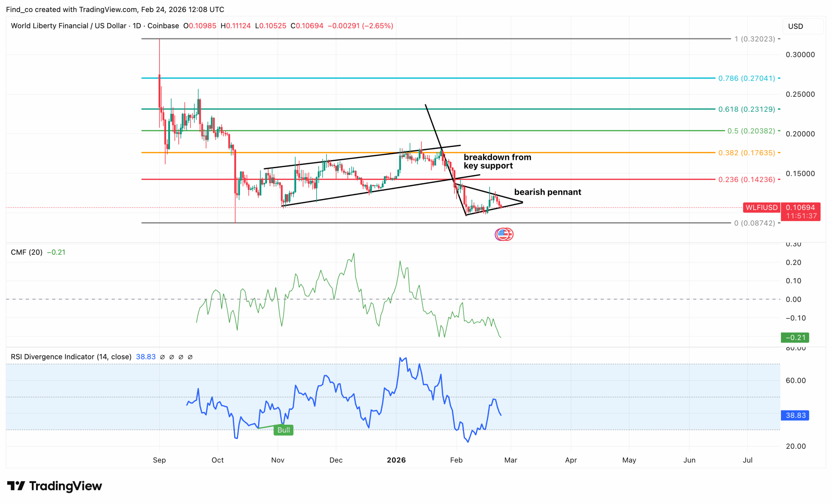Viewport: 832px width, 504px height.
Task: Click the 60.00 RSI axis tick
Action: [x=796, y=381]
